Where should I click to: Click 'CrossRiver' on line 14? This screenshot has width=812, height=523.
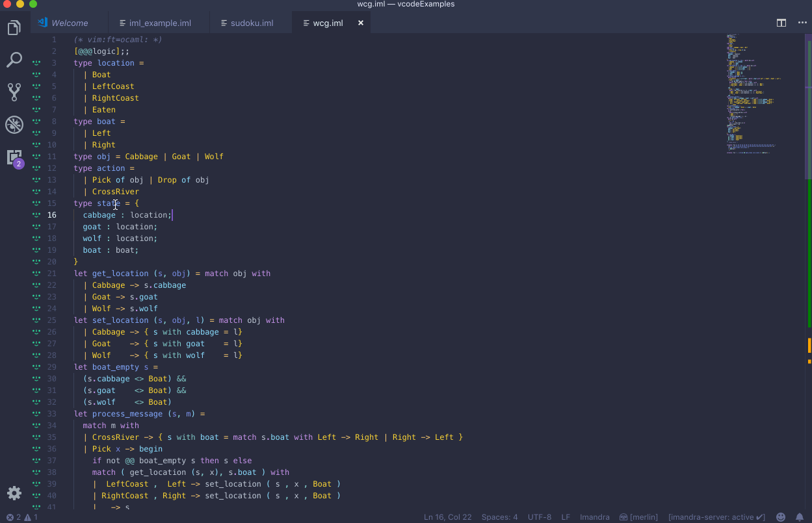(x=116, y=192)
